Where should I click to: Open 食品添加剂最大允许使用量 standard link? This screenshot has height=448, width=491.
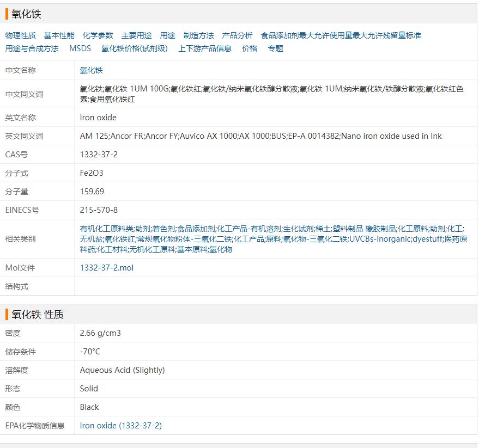click(341, 35)
